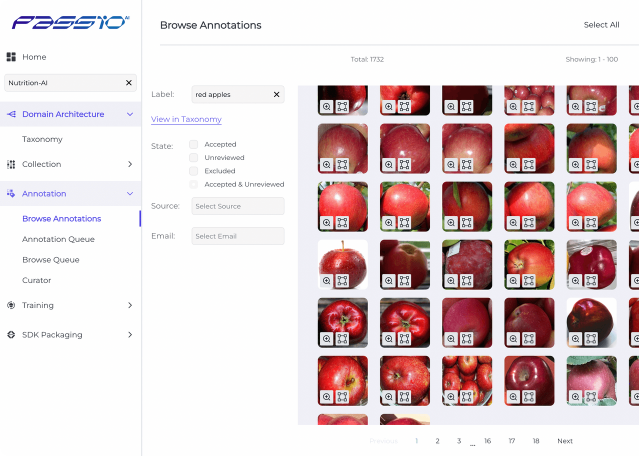The height and width of the screenshot is (456, 639).
Task: Click the Domain Architecture icon
Action: pyautogui.click(x=11, y=114)
